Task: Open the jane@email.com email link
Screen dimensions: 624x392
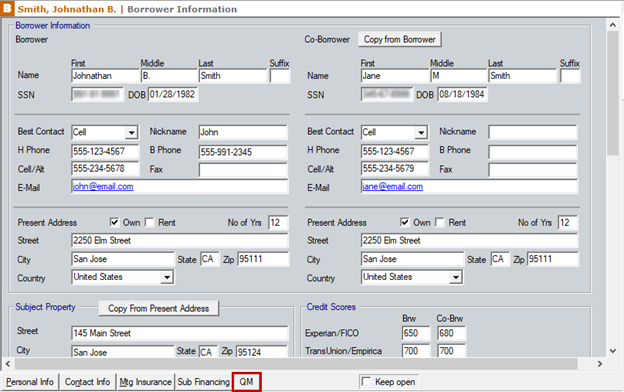Action: pyautogui.click(x=392, y=186)
